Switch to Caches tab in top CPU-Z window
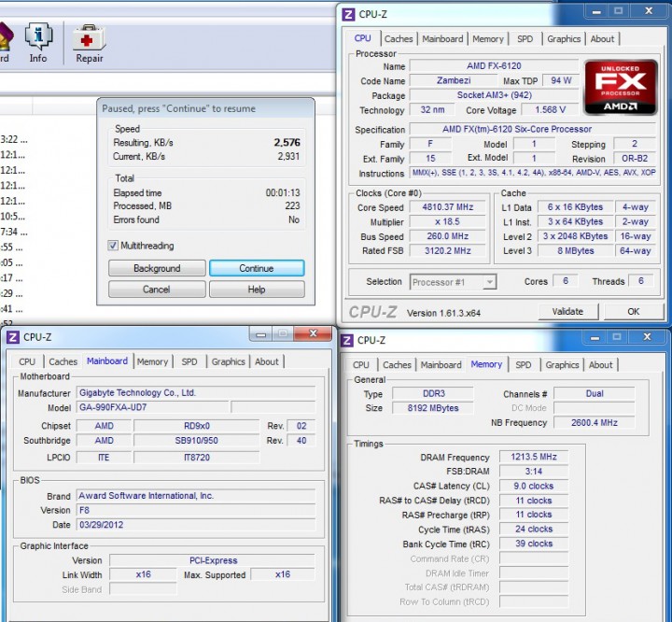This screenshot has height=622, width=672. click(399, 39)
